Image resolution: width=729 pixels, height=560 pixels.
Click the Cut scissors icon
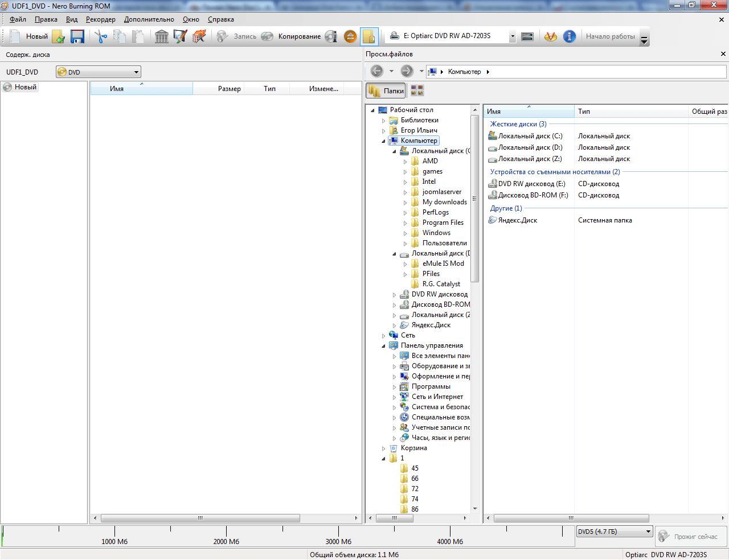pyautogui.click(x=101, y=36)
